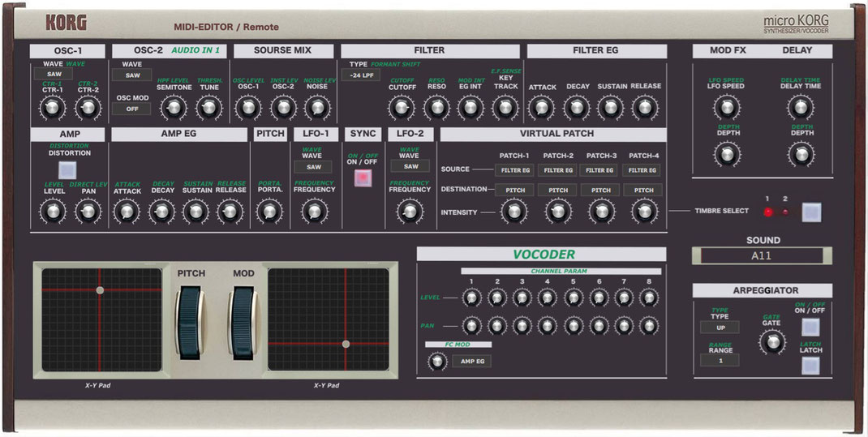This screenshot has height=437, width=868.
Task: Click the PATCH-1 INTENSITY knob
Action: point(514,212)
